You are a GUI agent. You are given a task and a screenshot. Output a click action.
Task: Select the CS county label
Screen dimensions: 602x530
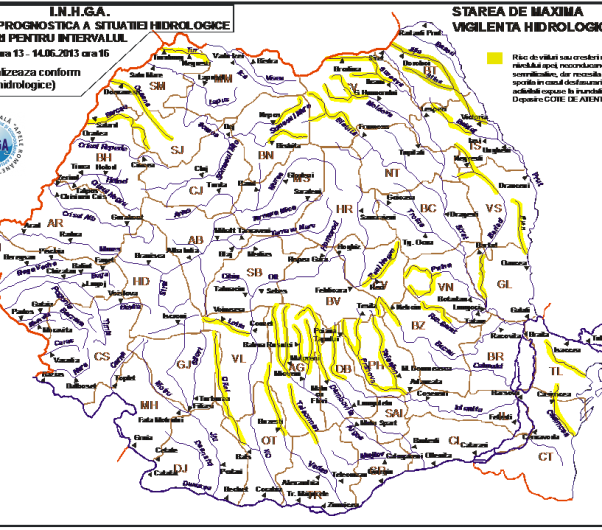102,356
